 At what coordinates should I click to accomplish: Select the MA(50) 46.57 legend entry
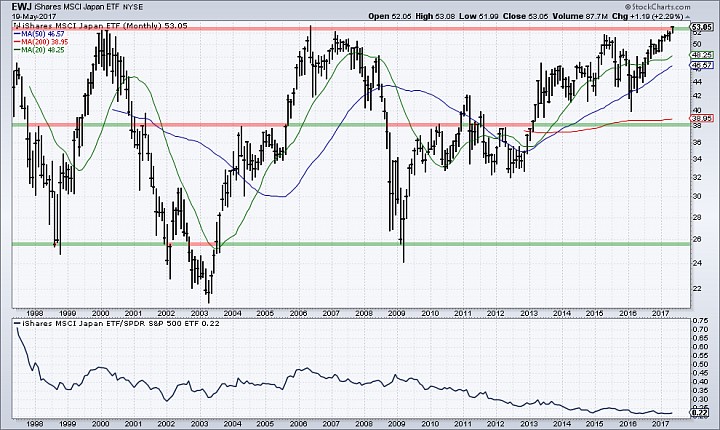[x=39, y=34]
